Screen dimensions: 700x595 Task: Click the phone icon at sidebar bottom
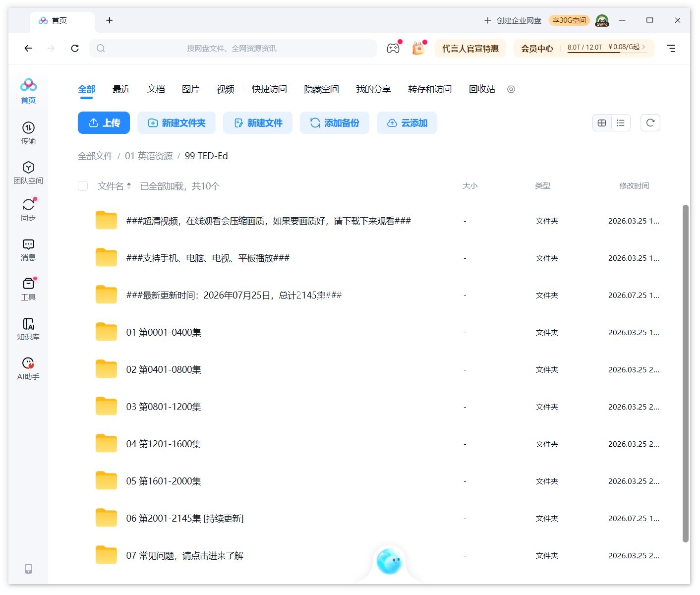pyautogui.click(x=28, y=568)
